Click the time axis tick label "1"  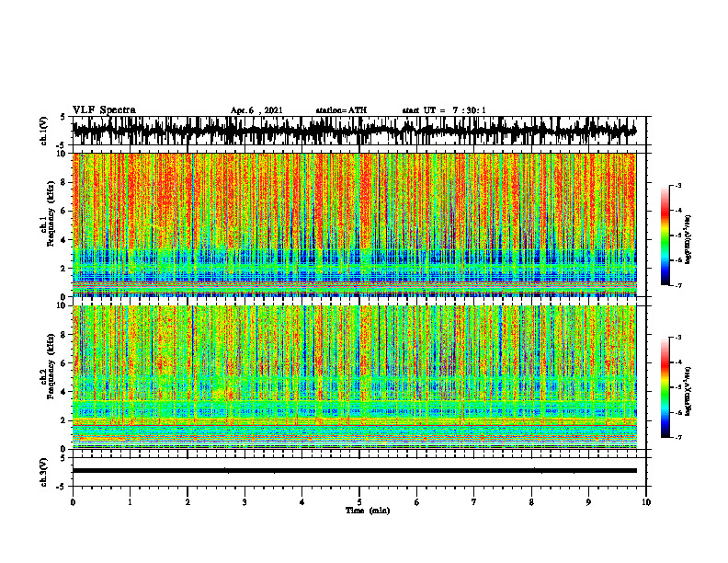[x=130, y=502]
